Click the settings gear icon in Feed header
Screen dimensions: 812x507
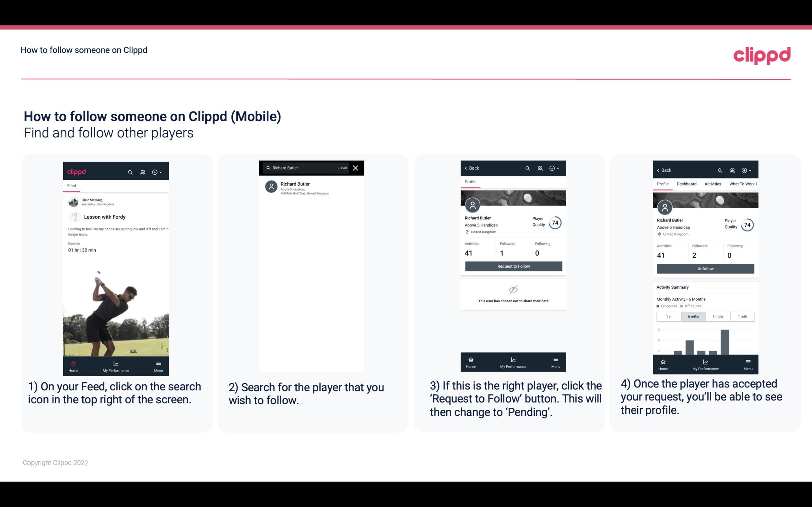(155, 172)
